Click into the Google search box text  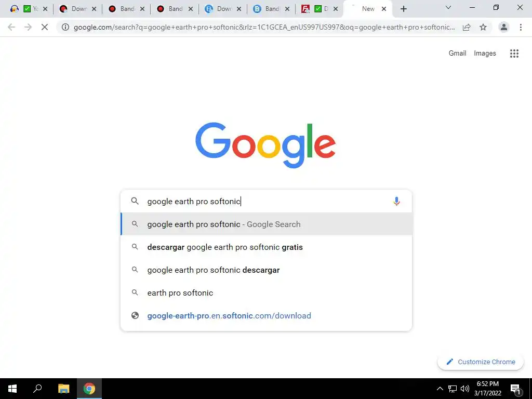pyautogui.click(x=194, y=201)
